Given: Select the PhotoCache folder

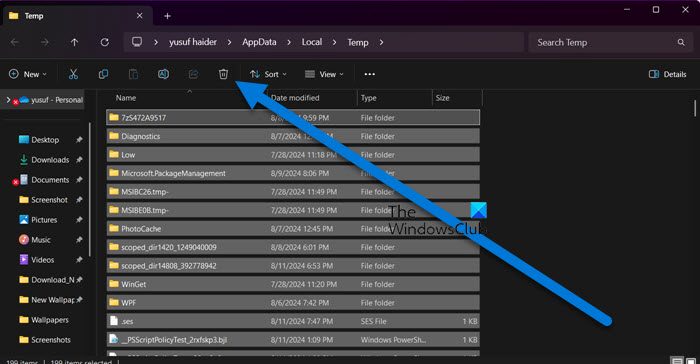Looking at the screenshot, I should [x=293, y=229].
